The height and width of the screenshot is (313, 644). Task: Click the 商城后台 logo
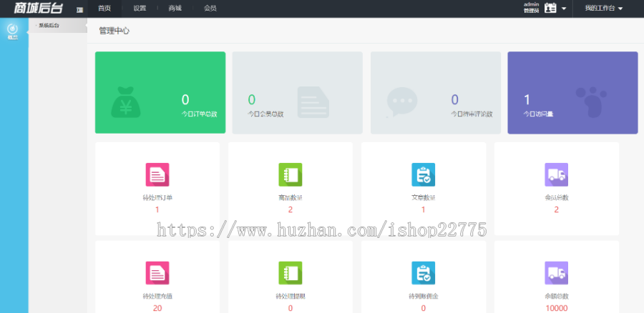click(x=38, y=8)
